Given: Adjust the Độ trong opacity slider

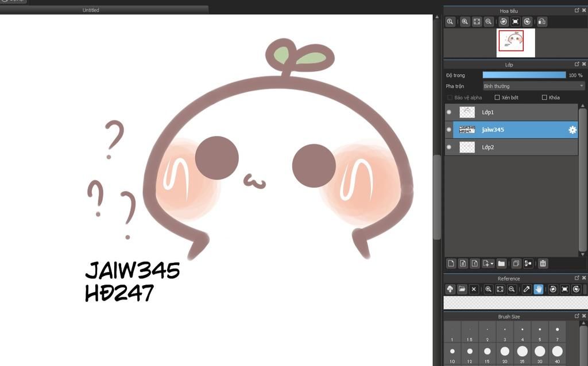Looking at the screenshot, I should pos(524,75).
